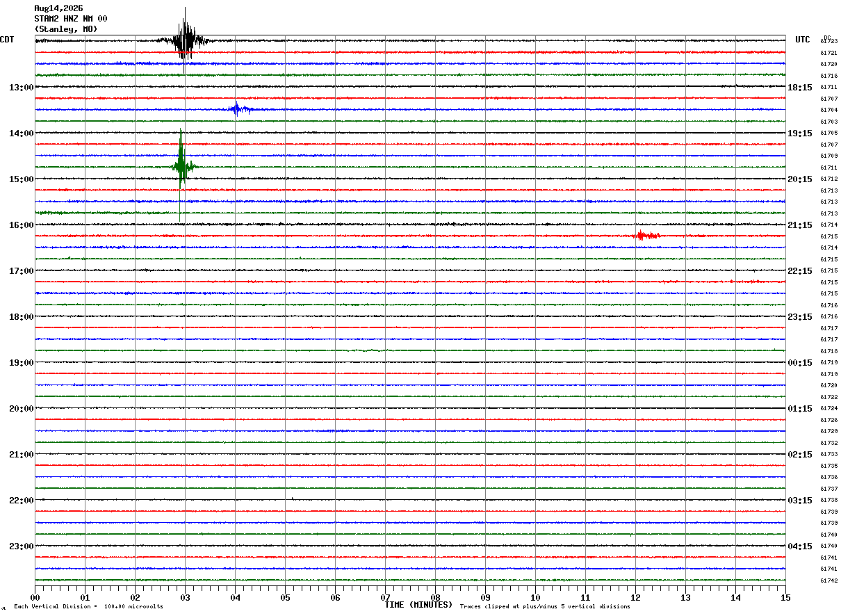Click the TIME (MINUTES) axis title
The width and height of the screenshot is (841, 616).
coord(418,605)
